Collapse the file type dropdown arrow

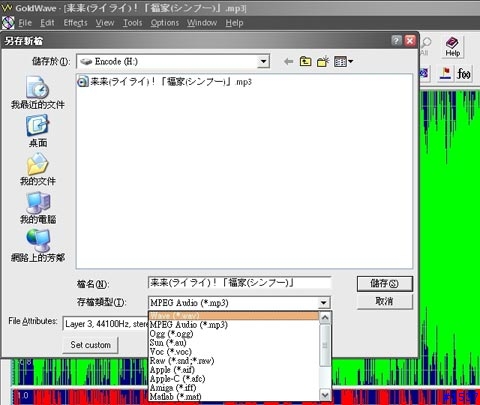pos(323,303)
